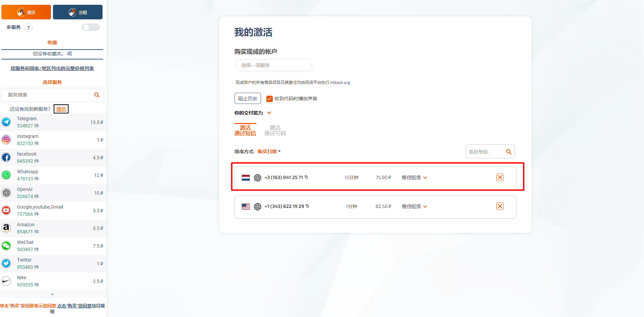Select the WeChat 7.5 ₽ row
The height and width of the screenshot is (317, 644).
point(53,246)
